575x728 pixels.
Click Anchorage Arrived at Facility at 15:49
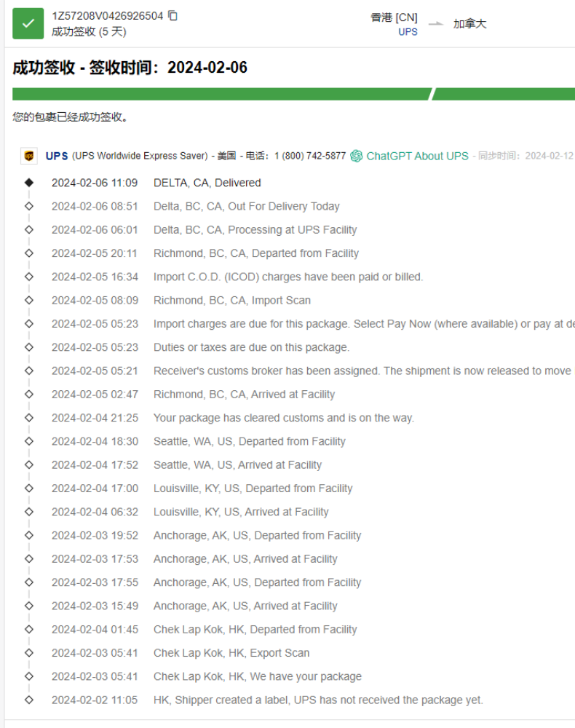tap(245, 606)
